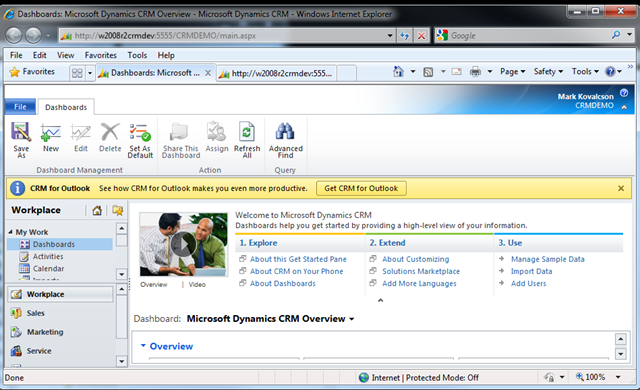The width and height of the screenshot is (640, 390).
Task: Open the Safety dropdown menu
Action: [548, 72]
